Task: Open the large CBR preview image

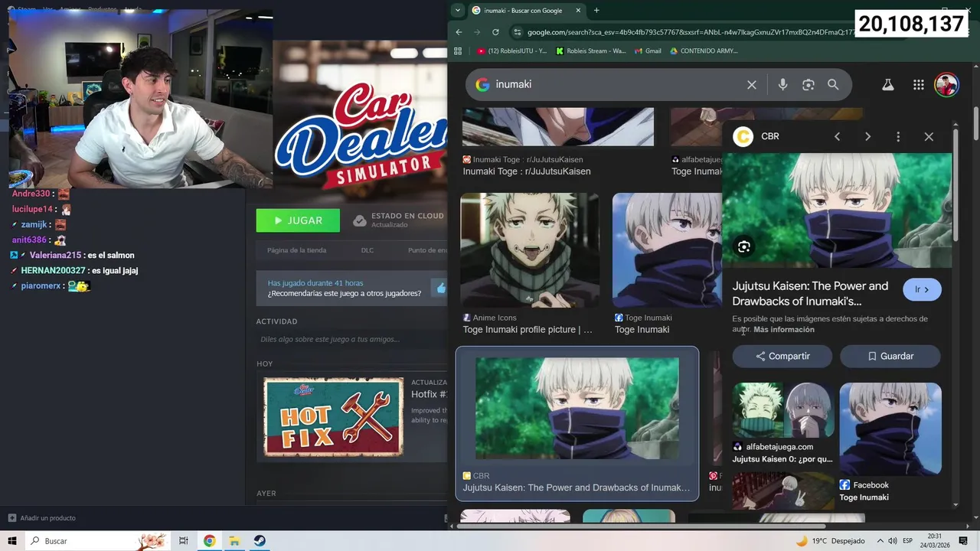Action: [837, 210]
